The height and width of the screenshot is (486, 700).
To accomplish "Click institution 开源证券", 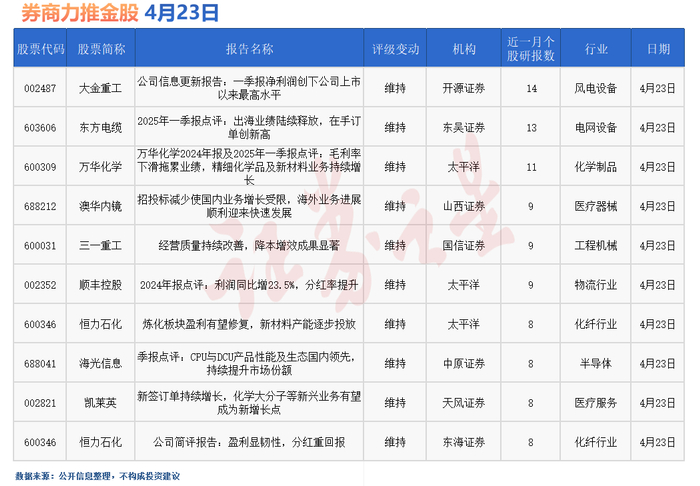I will (x=464, y=88).
